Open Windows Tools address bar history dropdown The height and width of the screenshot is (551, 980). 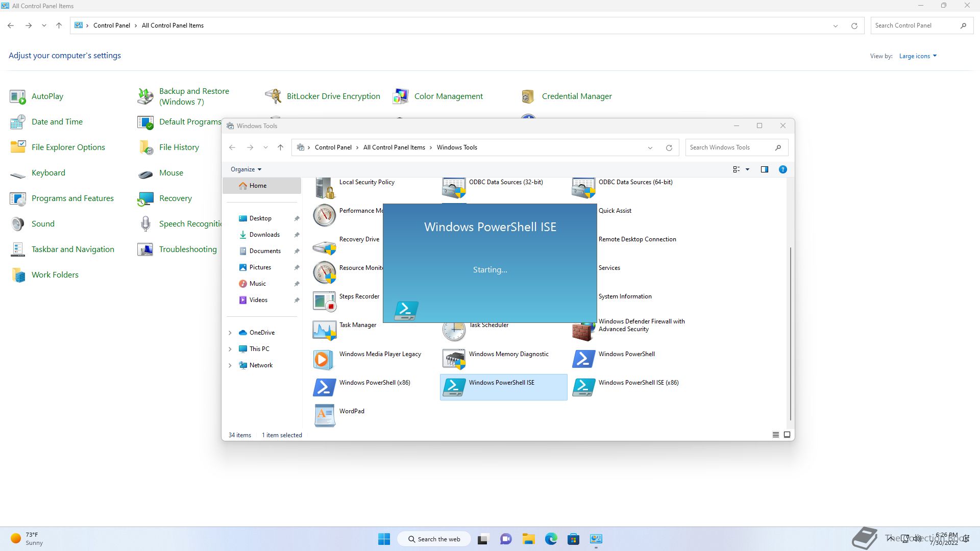(650, 148)
